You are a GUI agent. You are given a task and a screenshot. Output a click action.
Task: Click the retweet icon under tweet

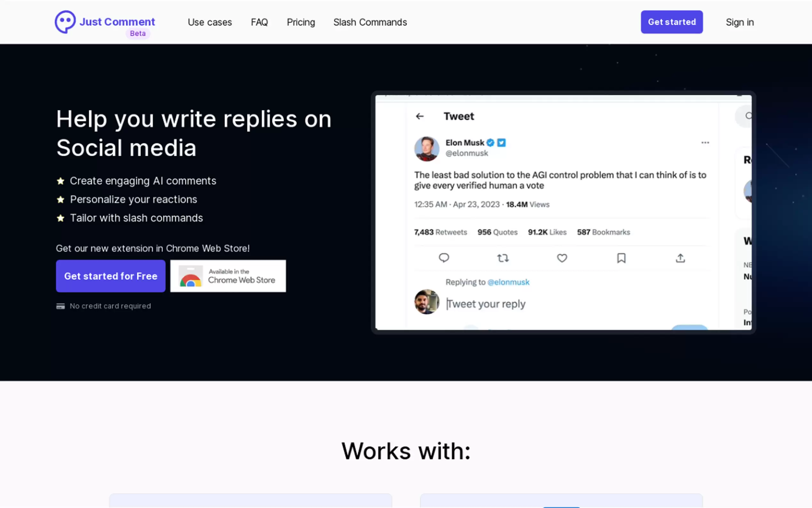click(503, 258)
